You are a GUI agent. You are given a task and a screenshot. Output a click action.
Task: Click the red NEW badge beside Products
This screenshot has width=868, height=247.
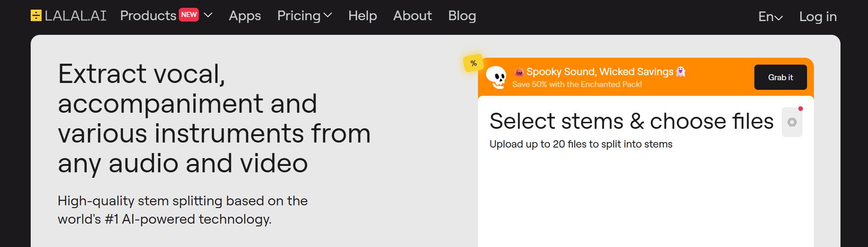point(189,15)
